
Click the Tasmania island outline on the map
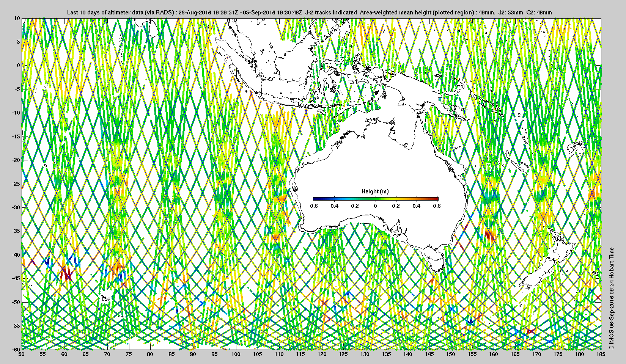pos(436,264)
